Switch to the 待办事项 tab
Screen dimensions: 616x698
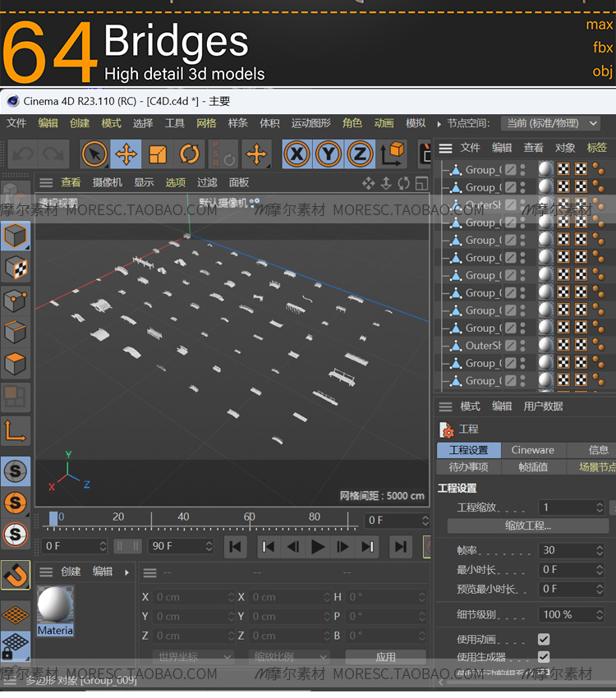click(x=468, y=467)
